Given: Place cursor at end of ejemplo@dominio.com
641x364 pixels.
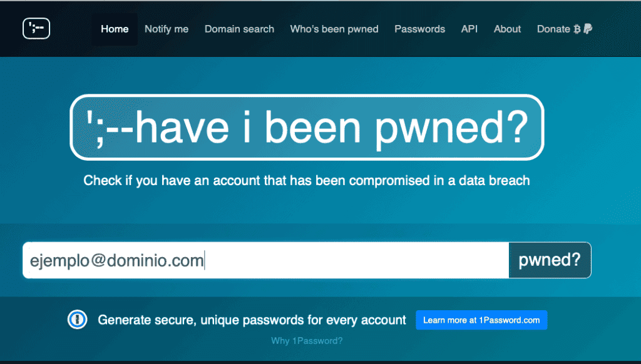Looking at the screenshot, I should 205,260.
